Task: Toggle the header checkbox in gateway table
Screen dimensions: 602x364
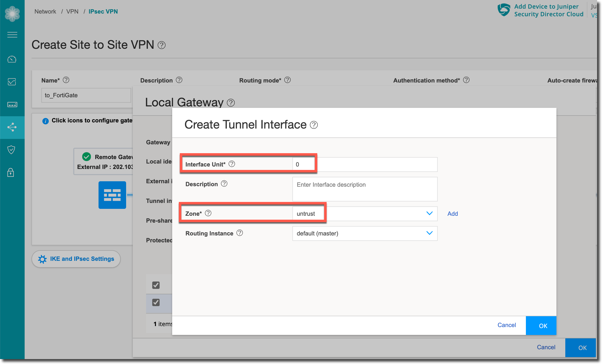Action: 156,285
